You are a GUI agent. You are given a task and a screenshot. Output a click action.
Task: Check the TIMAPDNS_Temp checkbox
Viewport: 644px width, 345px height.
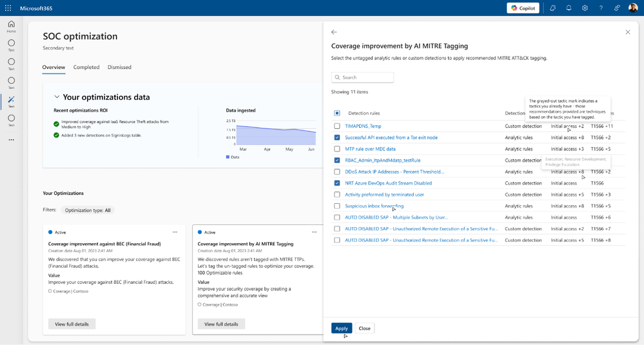pyautogui.click(x=337, y=126)
